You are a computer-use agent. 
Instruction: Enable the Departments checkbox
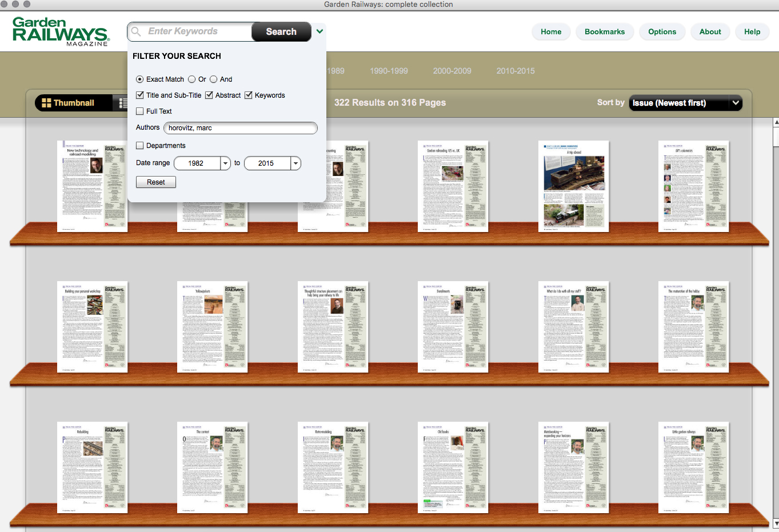140,146
